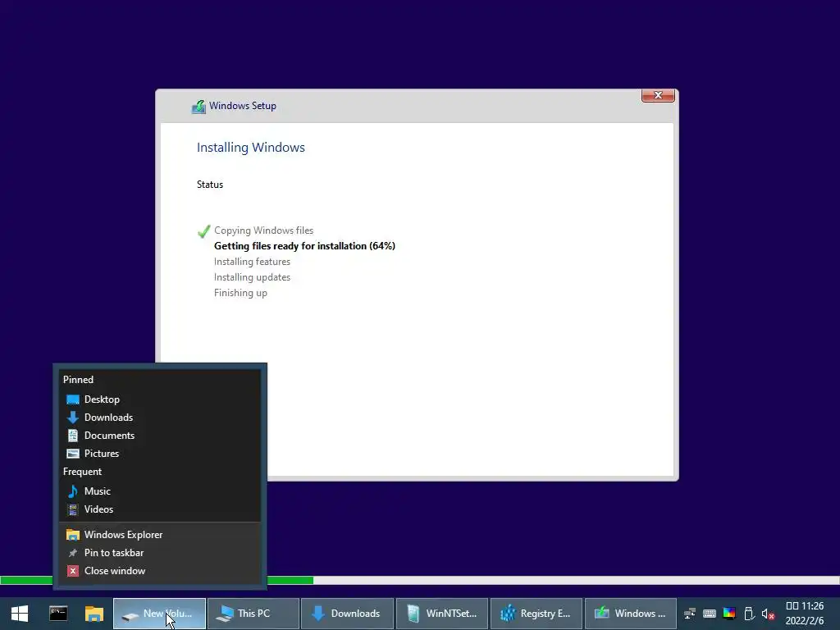
Task: Switch to the Windows Setup taskbar window
Action: [631, 614]
